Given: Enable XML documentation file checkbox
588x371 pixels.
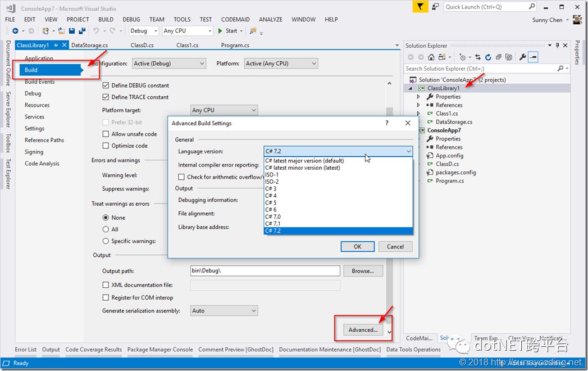Looking at the screenshot, I should tap(106, 284).
